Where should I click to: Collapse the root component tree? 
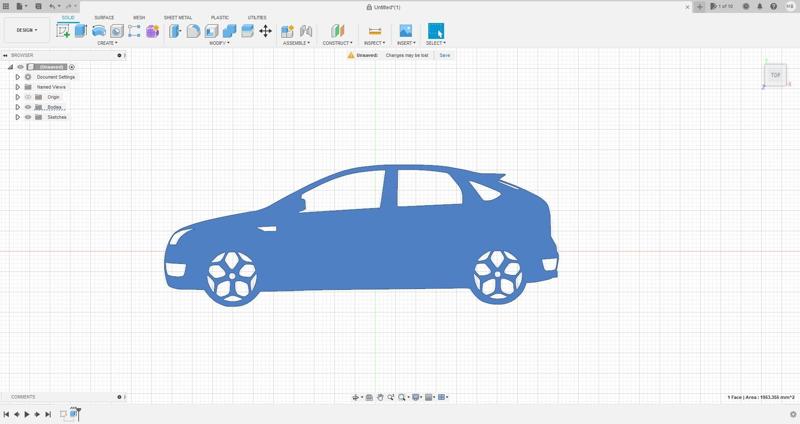10,67
